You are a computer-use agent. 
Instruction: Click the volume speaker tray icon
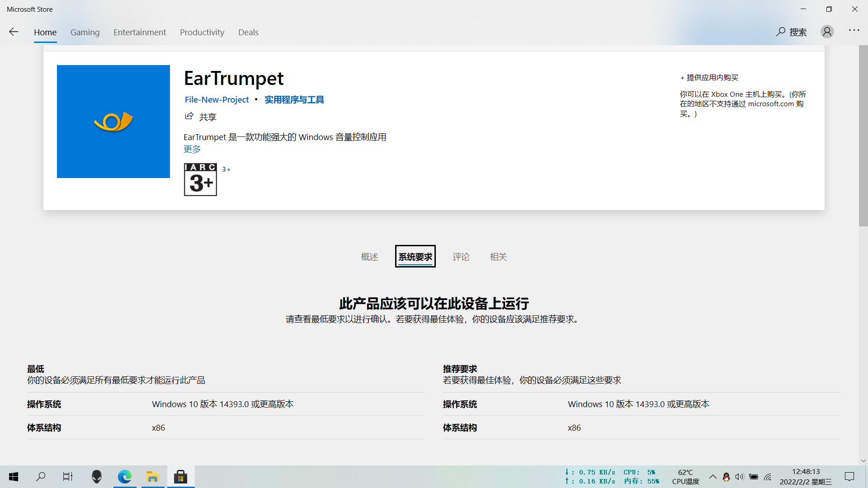point(740,477)
